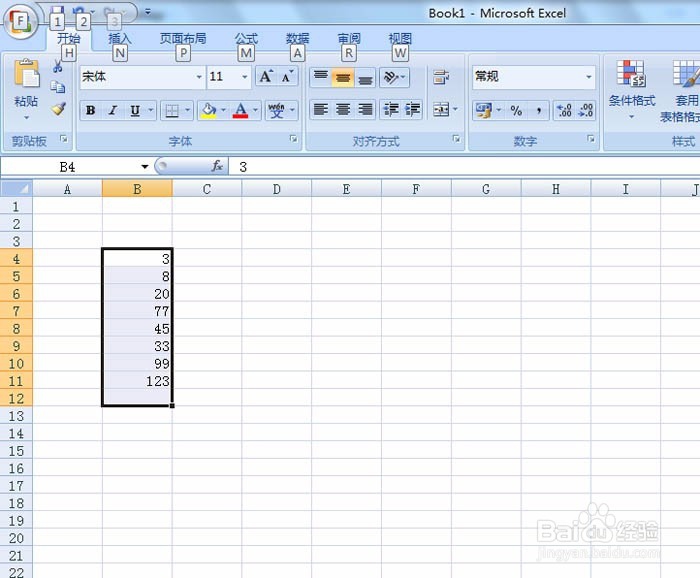Align text right

click(x=365, y=109)
